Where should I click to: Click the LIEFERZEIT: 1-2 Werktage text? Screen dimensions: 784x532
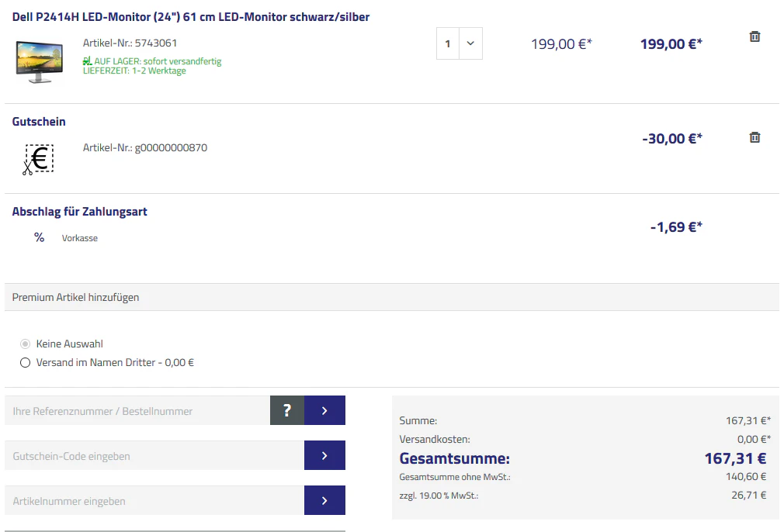point(134,71)
